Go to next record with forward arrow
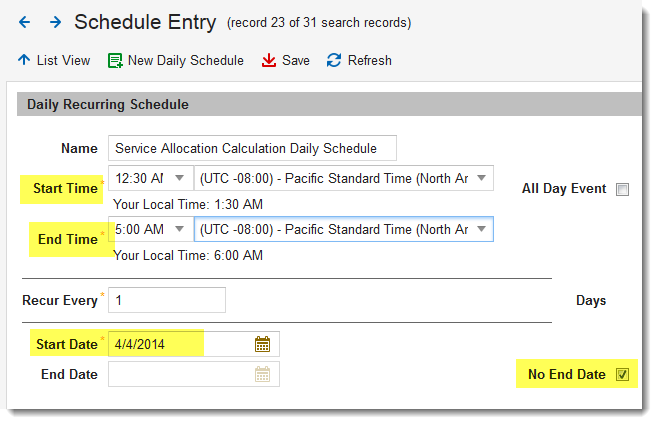Viewport: 657px width, 424px height. pos(55,22)
